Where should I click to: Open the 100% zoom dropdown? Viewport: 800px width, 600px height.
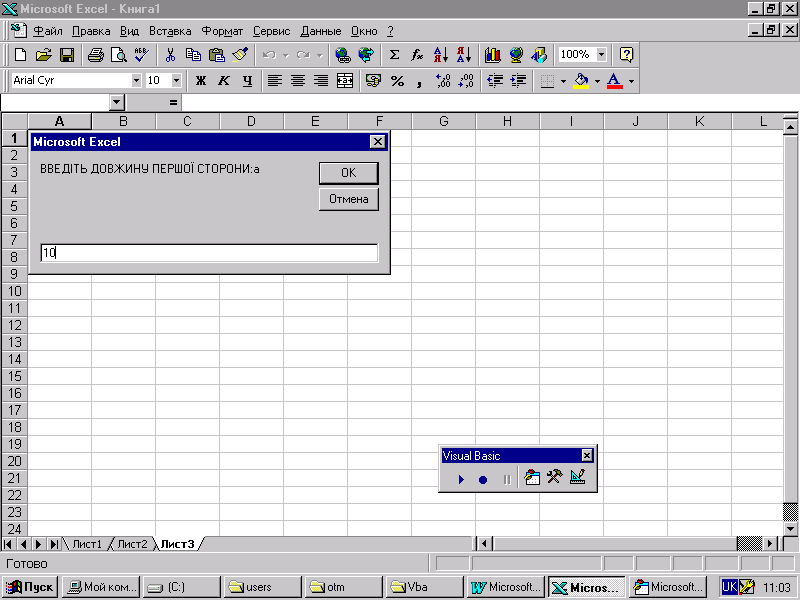tap(602, 55)
